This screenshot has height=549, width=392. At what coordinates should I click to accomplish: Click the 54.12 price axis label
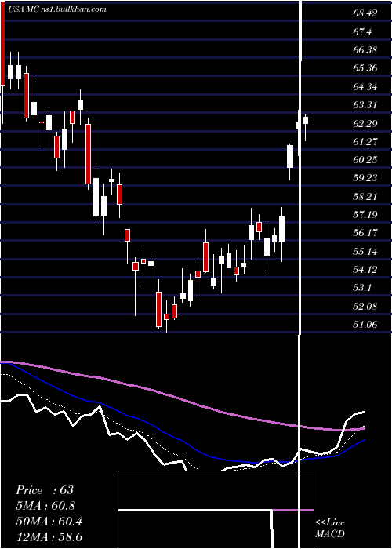tap(365, 270)
